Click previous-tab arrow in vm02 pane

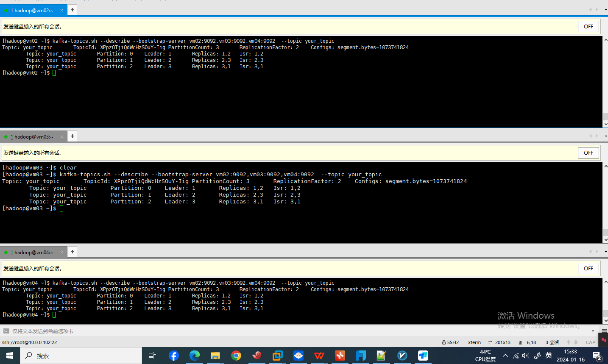pyautogui.click(x=590, y=10)
